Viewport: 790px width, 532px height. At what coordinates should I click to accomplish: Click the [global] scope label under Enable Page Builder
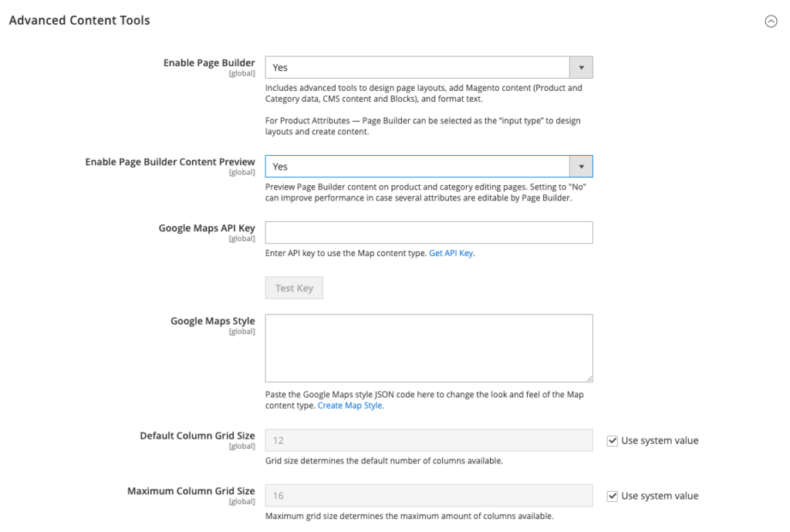coord(242,72)
